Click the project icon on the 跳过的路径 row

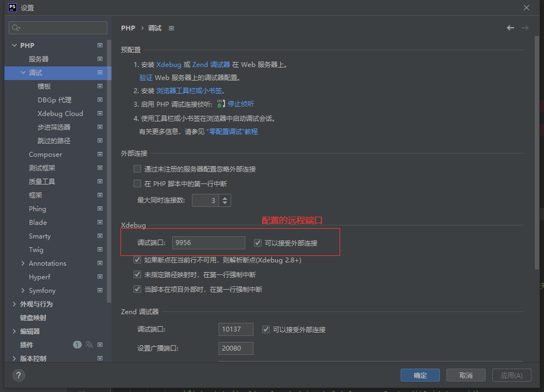[100, 140]
